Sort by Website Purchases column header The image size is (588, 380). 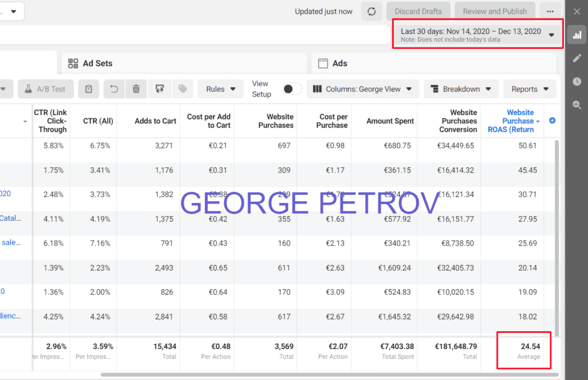(x=276, y=121)
